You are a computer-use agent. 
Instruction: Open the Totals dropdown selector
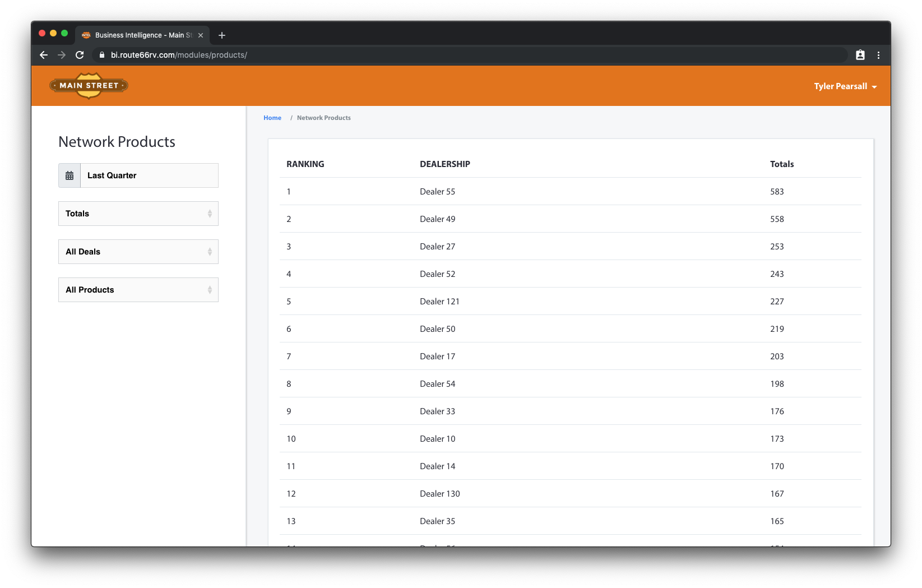[x=138, y=214]
